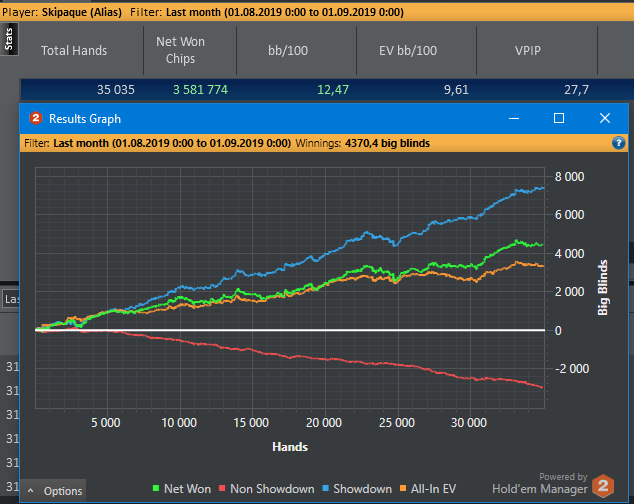Click the Hands axis title
Image resolution: width=634 pixels, height=504 pixels.
290,447
